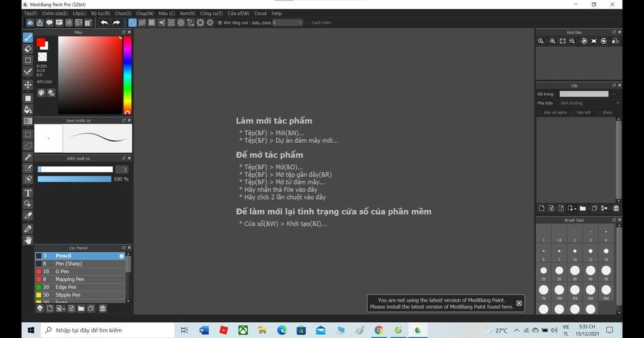Dismiss the update notification message

point(519,303)
